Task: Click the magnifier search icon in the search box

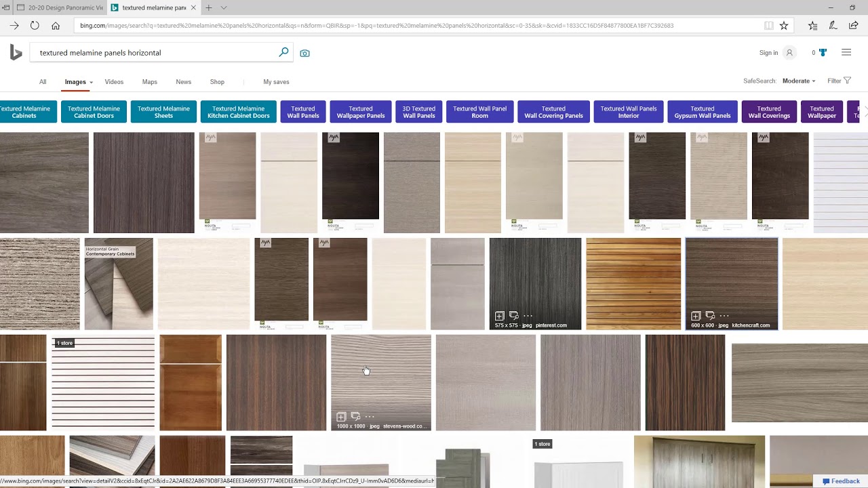Action: point(283,52)
